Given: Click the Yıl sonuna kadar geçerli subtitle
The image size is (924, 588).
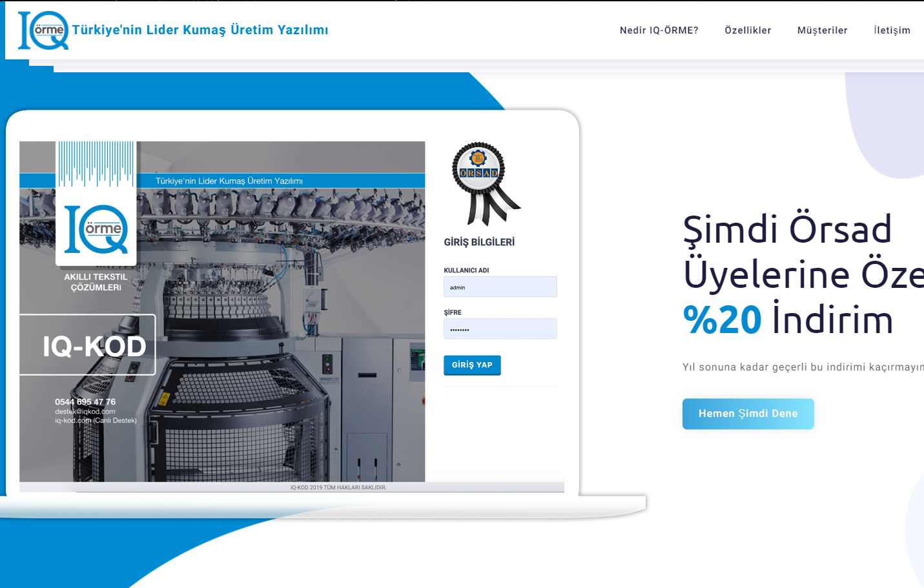Looking at the screenshot, I should 803,367.
